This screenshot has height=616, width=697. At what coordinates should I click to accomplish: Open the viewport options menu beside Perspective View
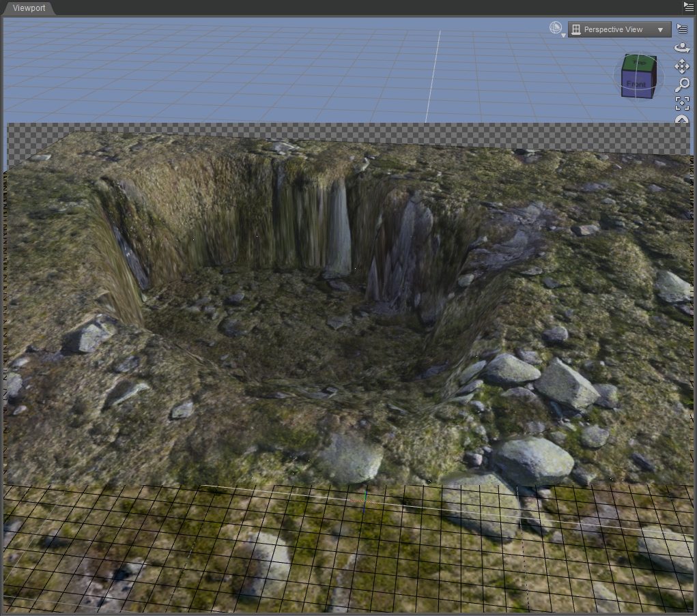click(x=682, y=29)
